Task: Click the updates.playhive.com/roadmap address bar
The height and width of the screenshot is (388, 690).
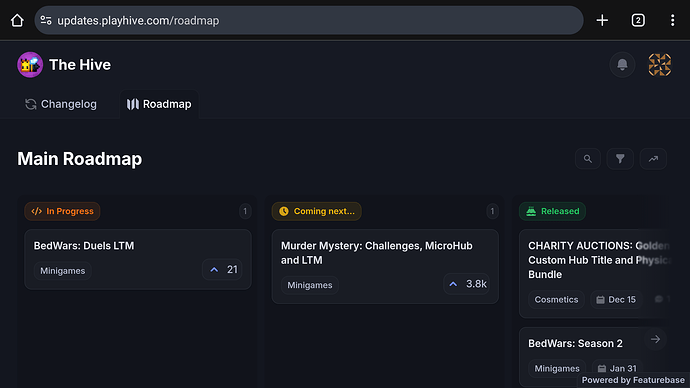Action: coord(308,20)
